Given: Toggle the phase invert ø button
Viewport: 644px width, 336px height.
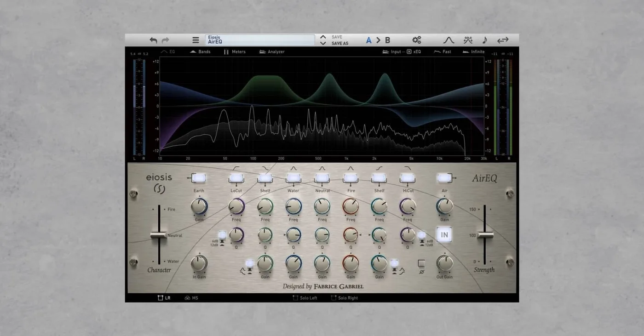Looking at the screenshot, I should click(421, 263).
